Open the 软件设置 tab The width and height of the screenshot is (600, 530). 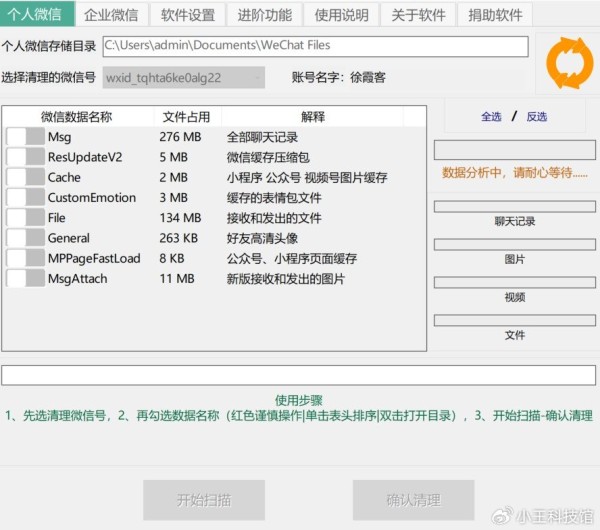(188, 15)
